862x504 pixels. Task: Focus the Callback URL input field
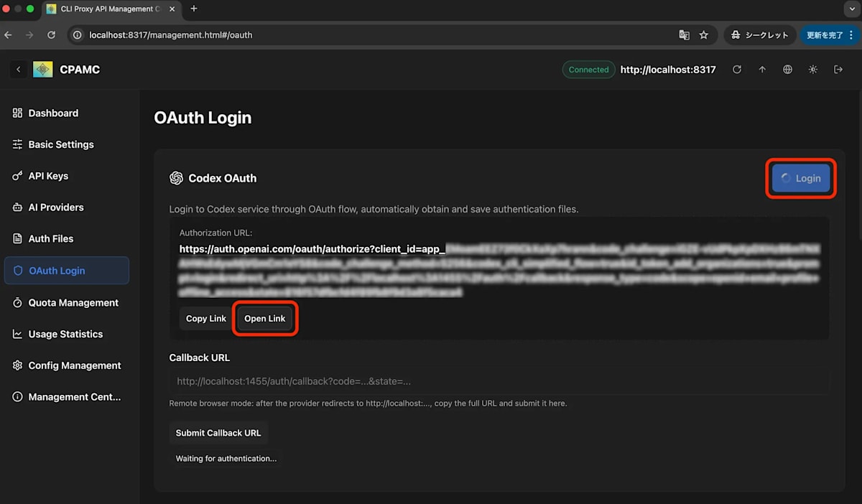coord(499,381)
